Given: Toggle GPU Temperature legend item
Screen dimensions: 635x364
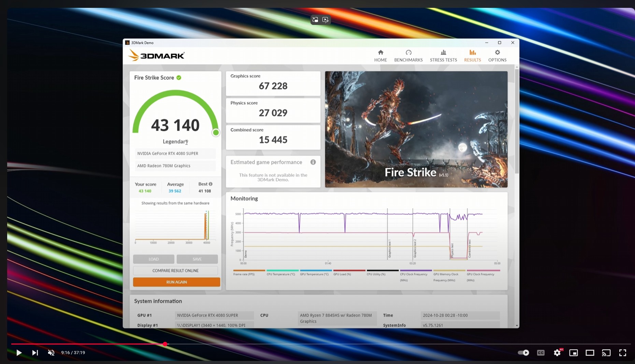Looking at the screenshot, I should pos(316,273).
